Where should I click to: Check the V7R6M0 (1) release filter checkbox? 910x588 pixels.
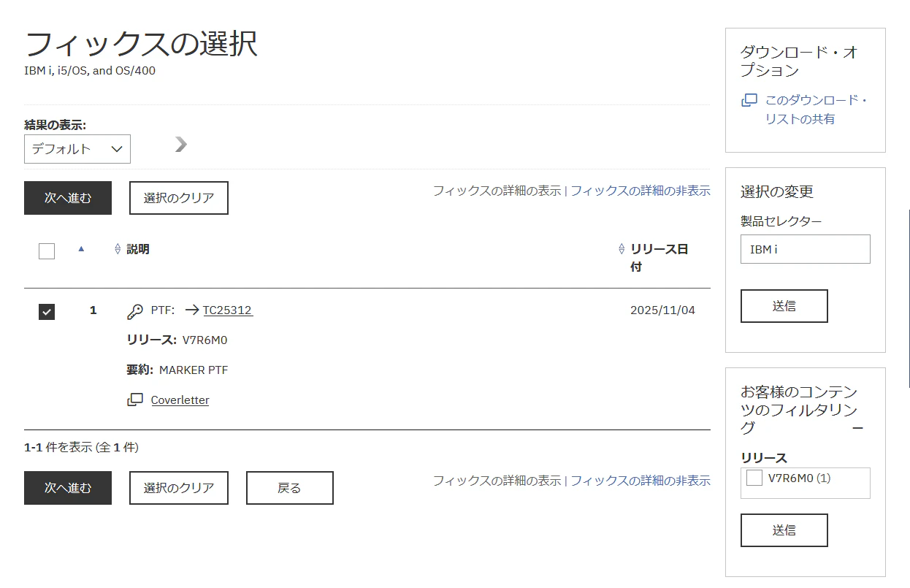[755, 478]
